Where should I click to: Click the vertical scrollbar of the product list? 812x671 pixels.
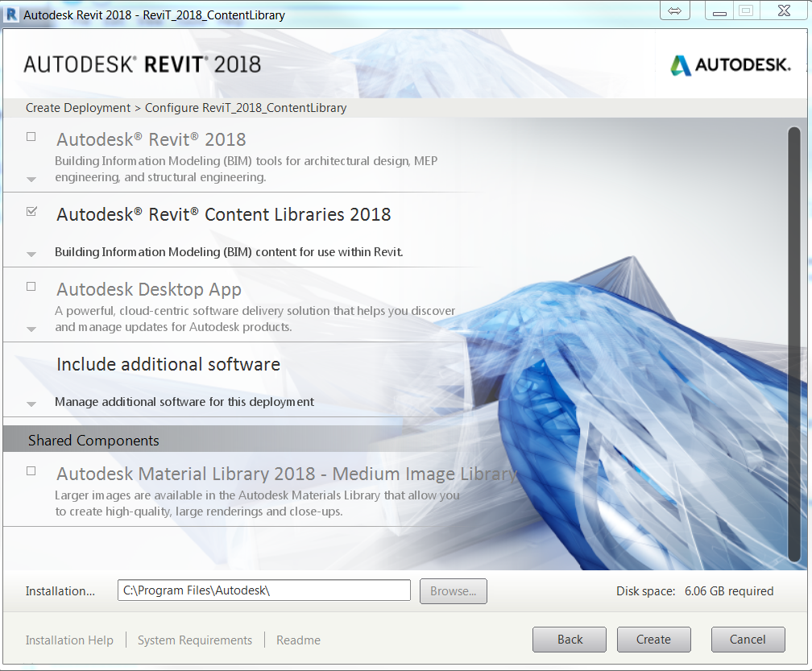tap(794, 344)
